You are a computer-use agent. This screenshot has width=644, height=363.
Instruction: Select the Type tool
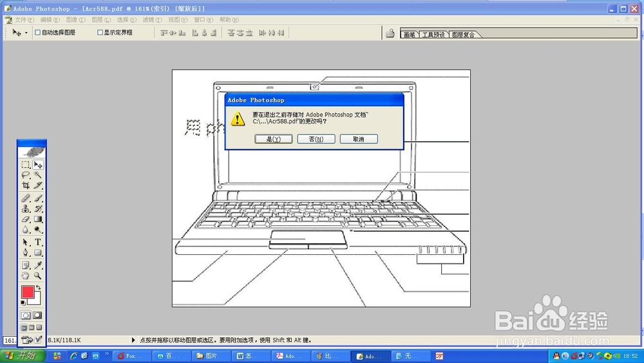click(38, 242)
